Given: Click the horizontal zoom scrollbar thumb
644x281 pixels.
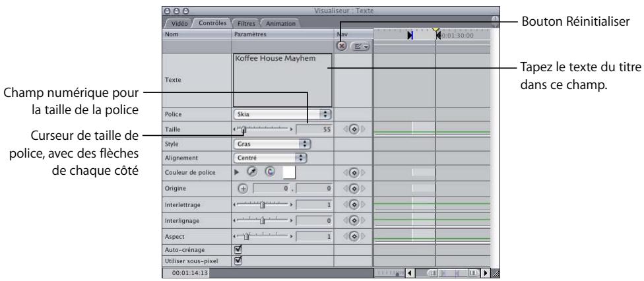Looking at the screenshot, I should (x=453, y=273).
